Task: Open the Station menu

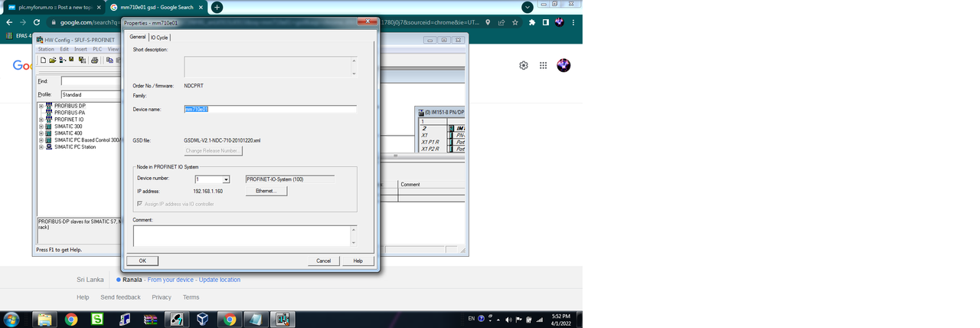Action: 46,49
